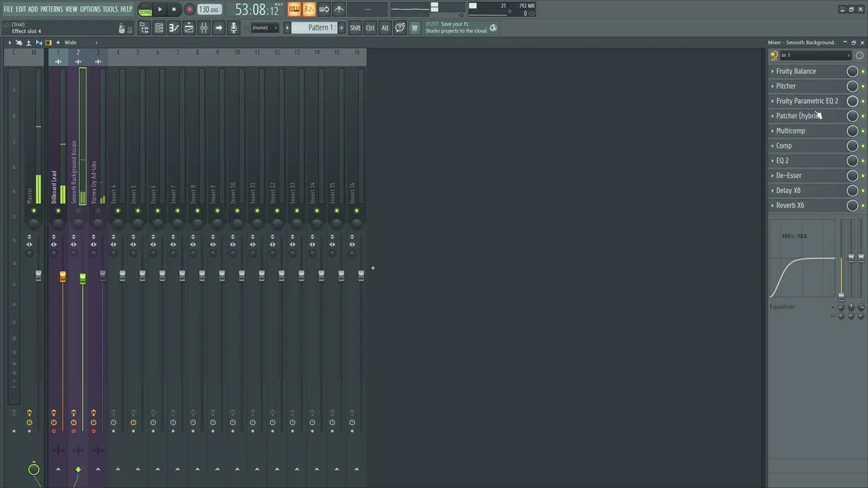Expand the EQ 2 slot arrow

pyautogui.click(x=772, y=161)
